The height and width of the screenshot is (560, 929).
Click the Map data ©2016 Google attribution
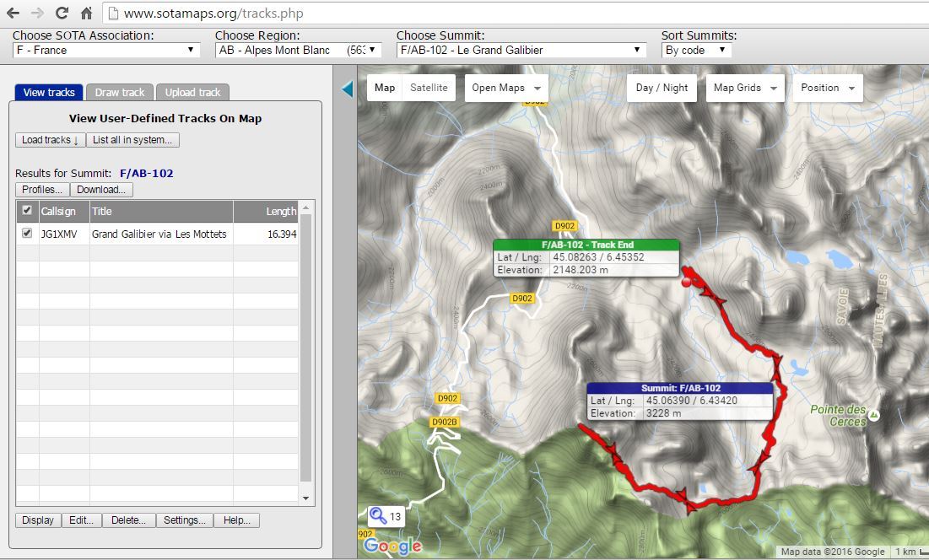click(833, 552)
